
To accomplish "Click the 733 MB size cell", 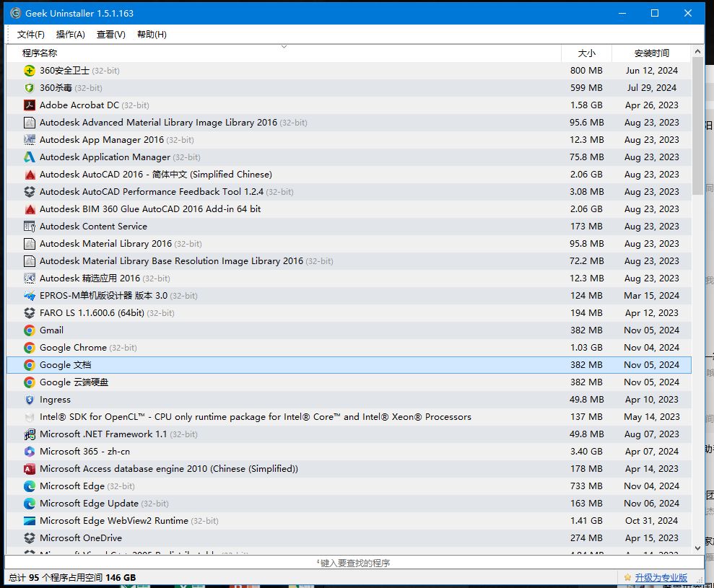I will [586, 486].
